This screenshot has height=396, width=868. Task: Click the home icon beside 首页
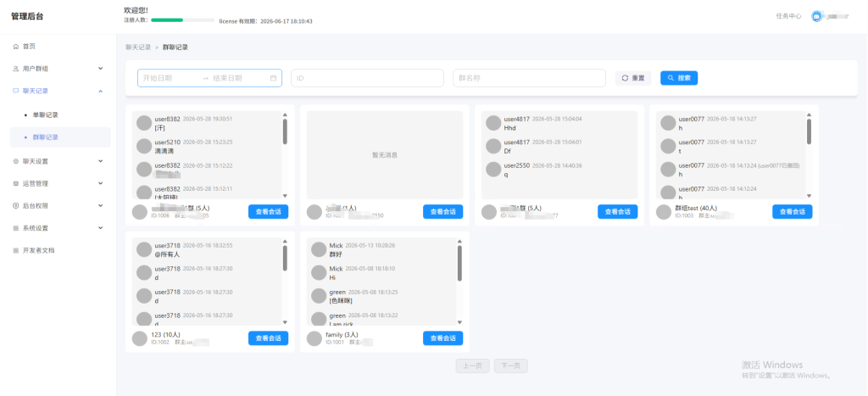click(x=15, y=47)
